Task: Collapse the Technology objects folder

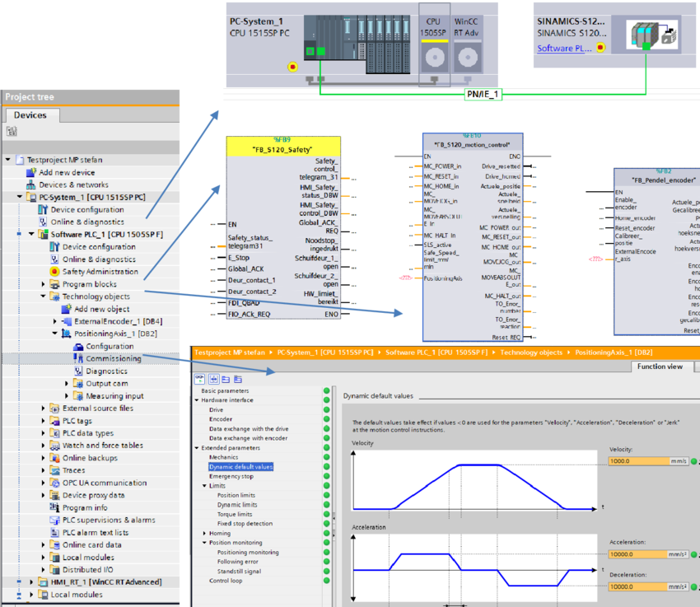Action: 44,296
